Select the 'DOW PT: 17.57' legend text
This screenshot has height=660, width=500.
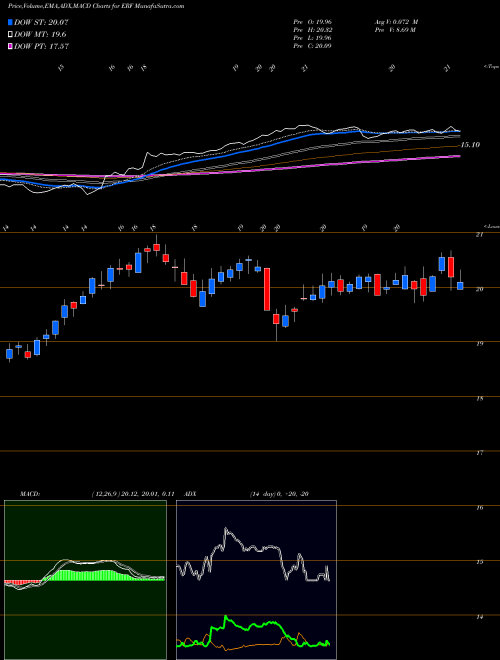[41, 46]
